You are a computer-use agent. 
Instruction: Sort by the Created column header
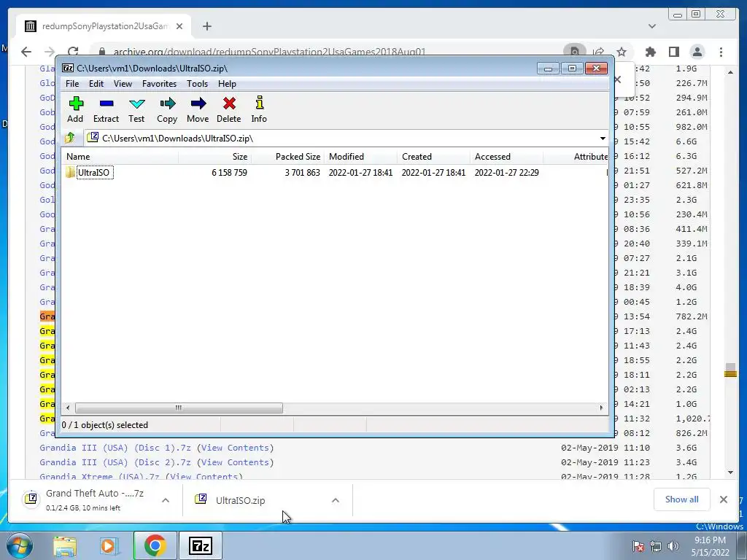433,157
